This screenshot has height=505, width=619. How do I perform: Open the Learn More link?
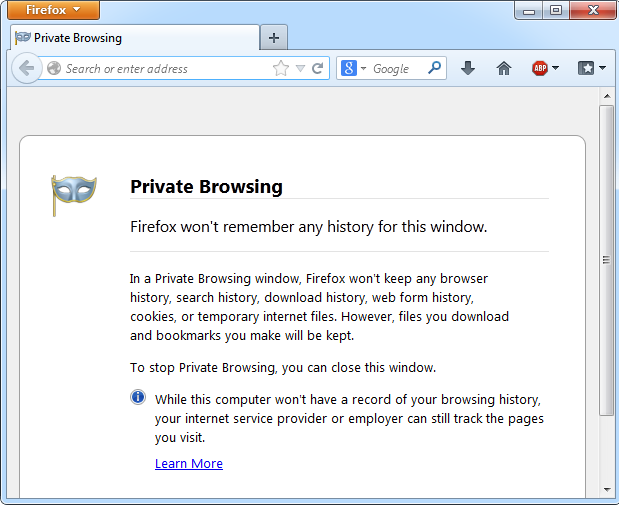point(189,463)
